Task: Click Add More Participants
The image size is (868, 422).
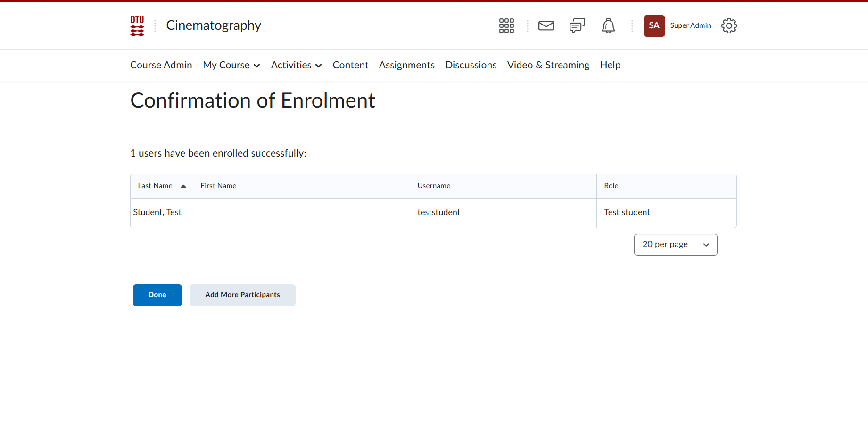Action: pyautogui.click(x=242, y=295)
